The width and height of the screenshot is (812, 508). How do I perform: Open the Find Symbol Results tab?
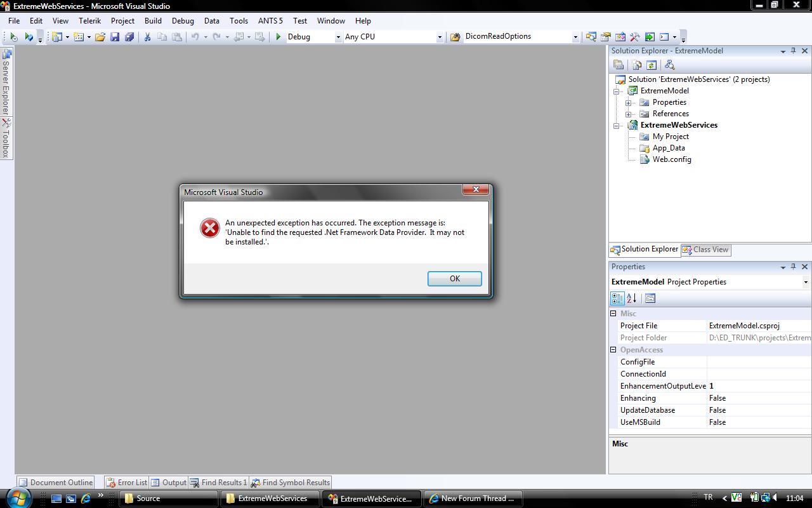coord(291,483)
